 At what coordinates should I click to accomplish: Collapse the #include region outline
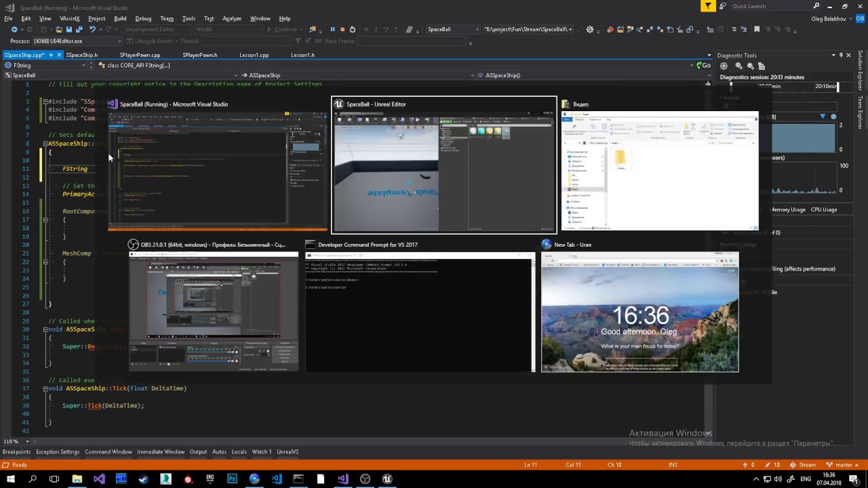pos(45,101)
